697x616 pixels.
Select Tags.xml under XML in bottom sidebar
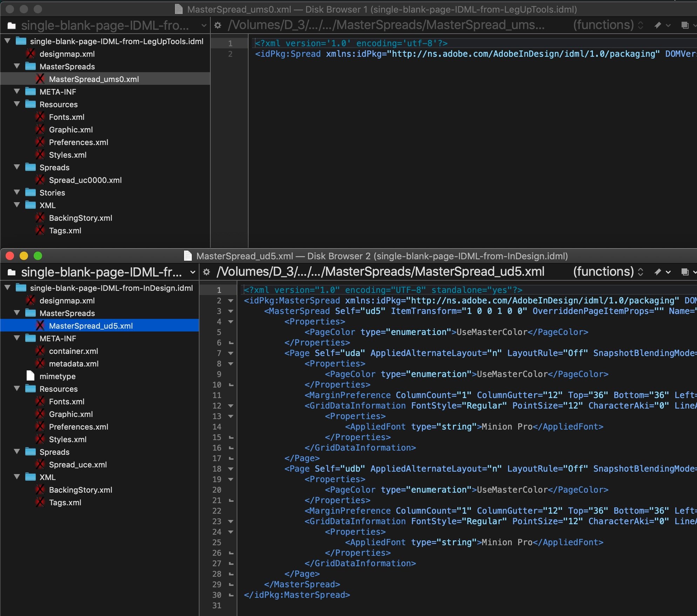point(64,502)
